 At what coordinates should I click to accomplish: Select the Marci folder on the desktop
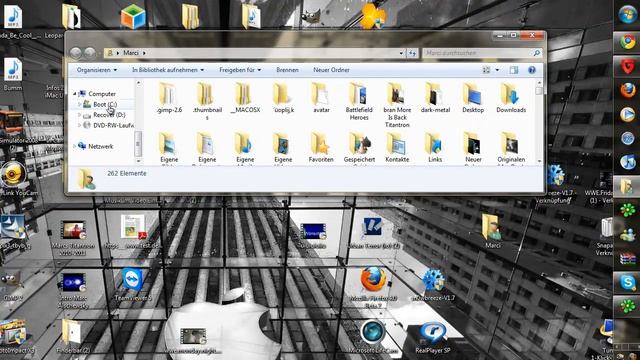click(492, 231)
